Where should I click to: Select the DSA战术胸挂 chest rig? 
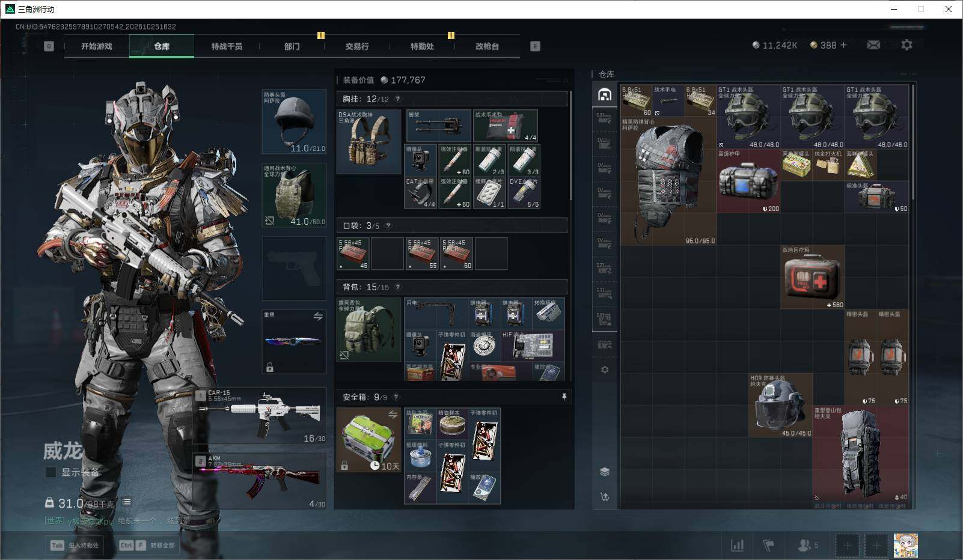368,142
